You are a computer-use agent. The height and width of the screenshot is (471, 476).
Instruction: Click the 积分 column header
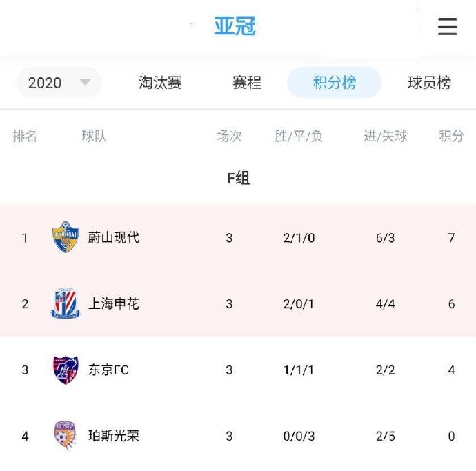451,136
